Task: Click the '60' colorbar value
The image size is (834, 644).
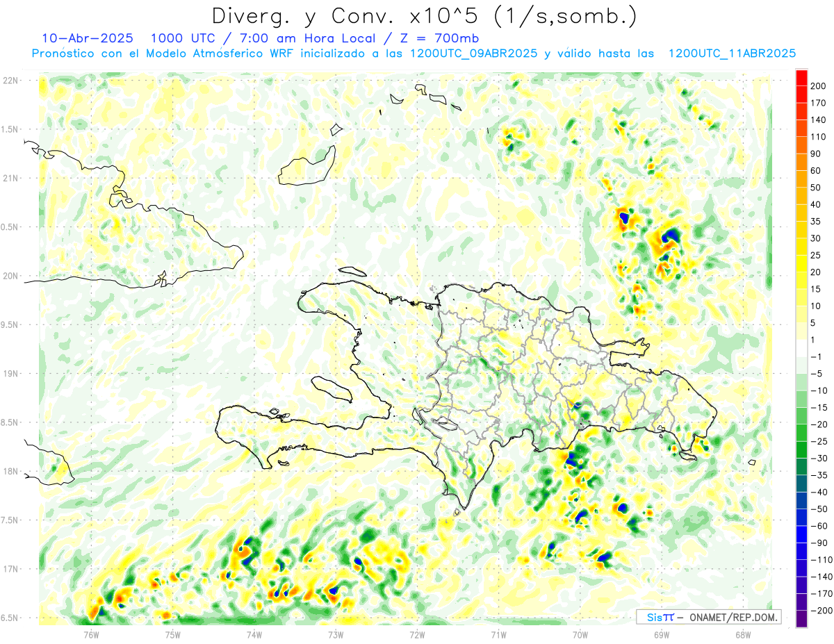Action: click(x=816, y=171)
